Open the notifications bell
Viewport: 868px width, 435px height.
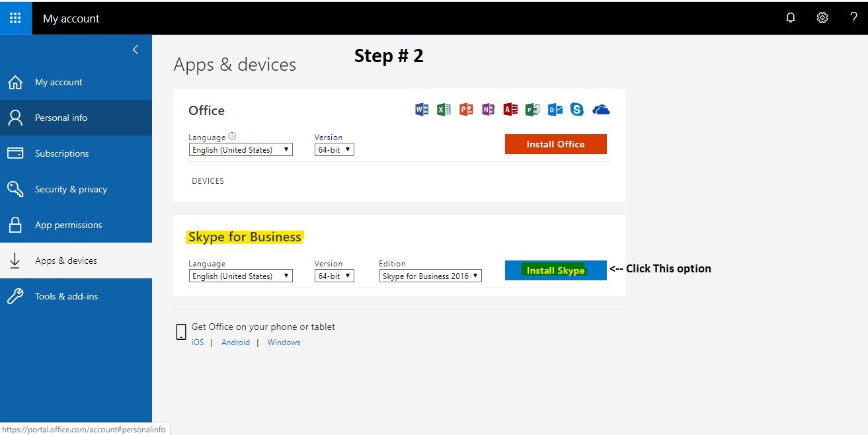click(790, 18)
